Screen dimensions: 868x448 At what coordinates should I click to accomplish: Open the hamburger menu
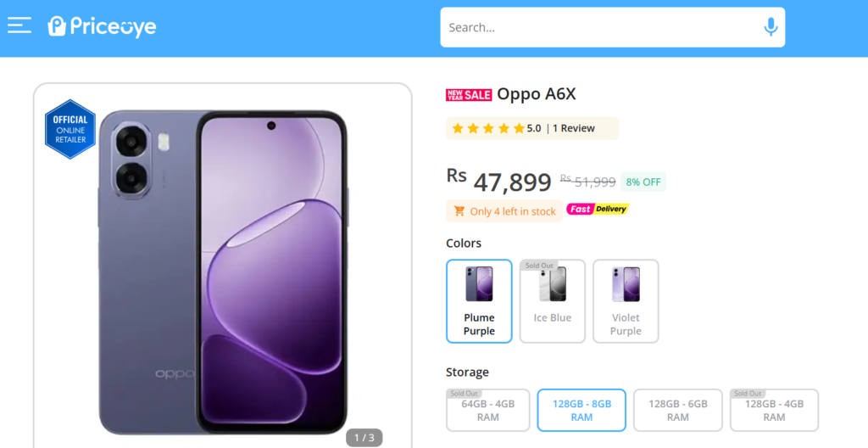coord(19,26)
